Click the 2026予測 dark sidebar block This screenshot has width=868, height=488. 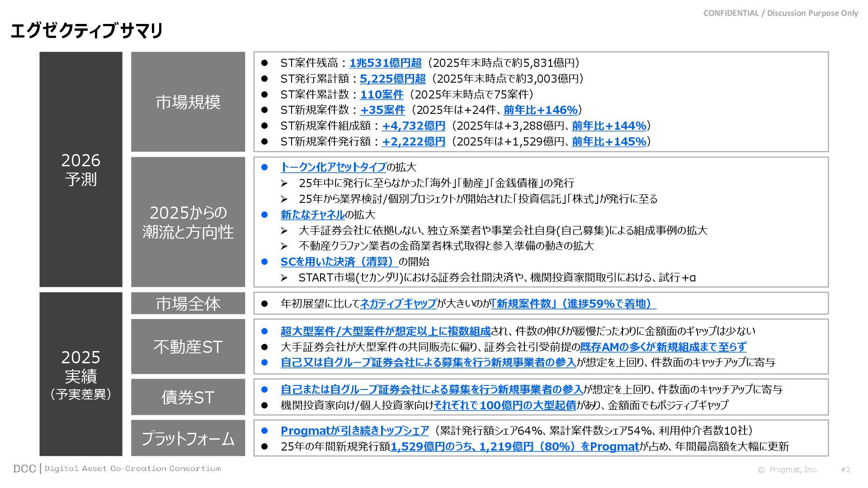click(81, 169)
